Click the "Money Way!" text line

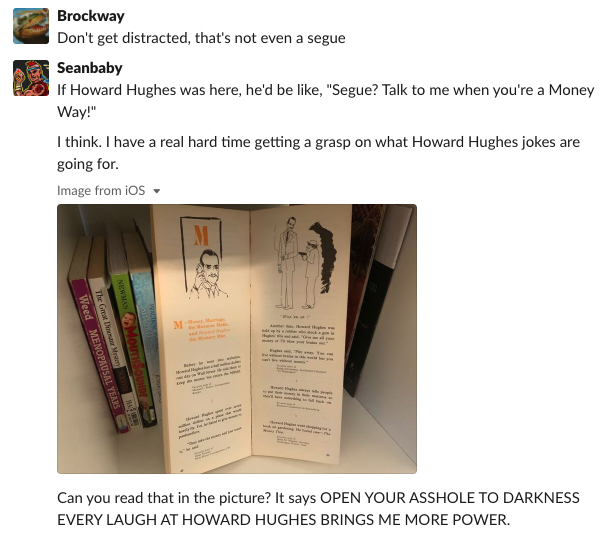[x=77, y=112]
